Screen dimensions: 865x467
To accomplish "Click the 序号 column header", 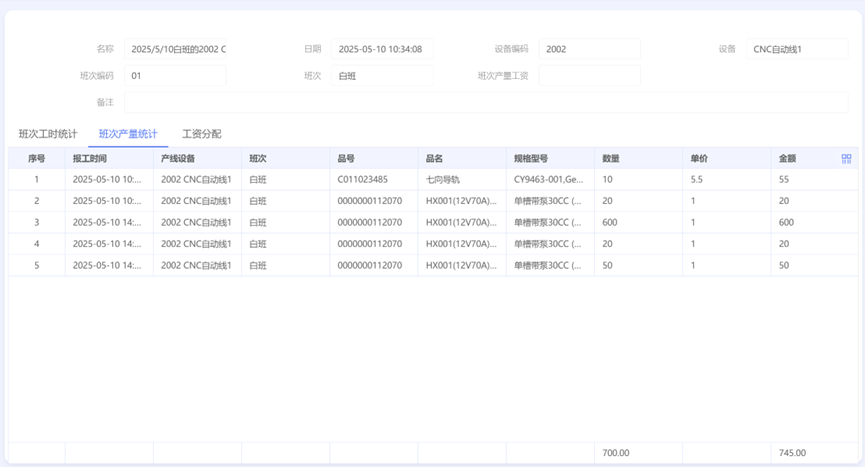I will [x=36, y=159].
